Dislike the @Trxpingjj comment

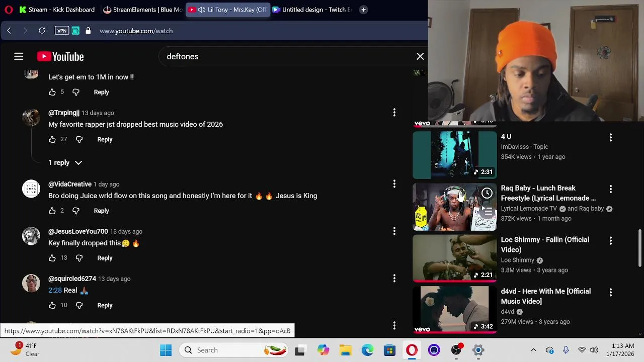click(x=79, y=139)
